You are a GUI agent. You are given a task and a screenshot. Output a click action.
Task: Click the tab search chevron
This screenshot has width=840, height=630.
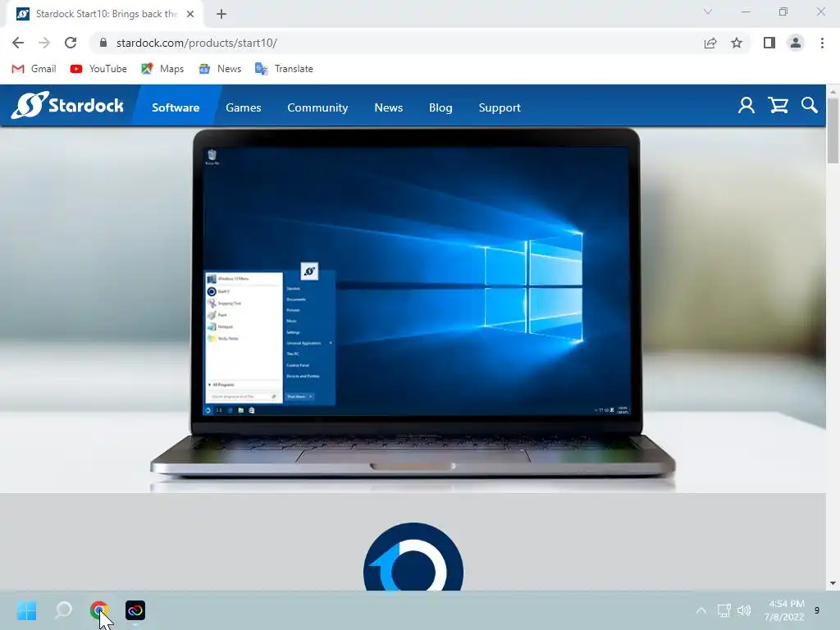click(x=708, y=11)
